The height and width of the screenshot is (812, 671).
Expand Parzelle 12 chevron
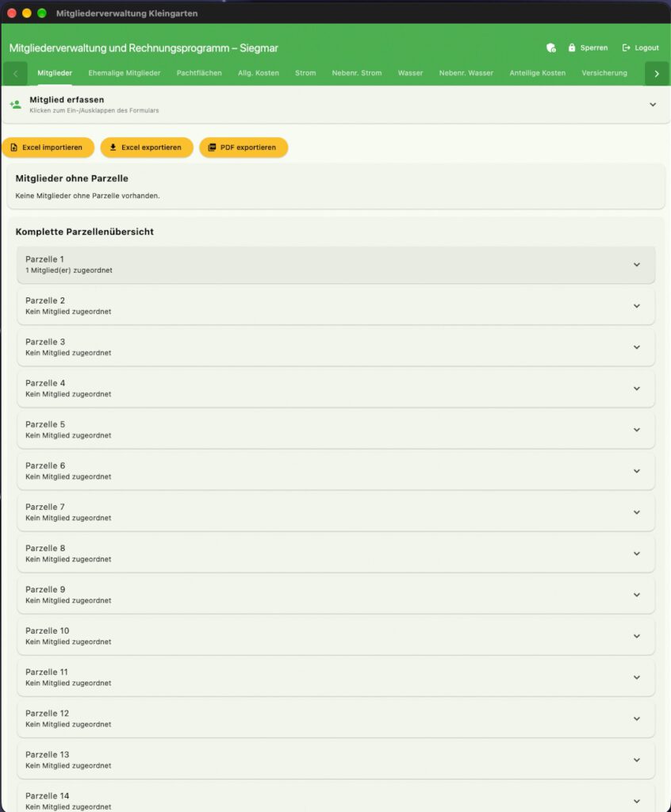click(x=637, y=718)
